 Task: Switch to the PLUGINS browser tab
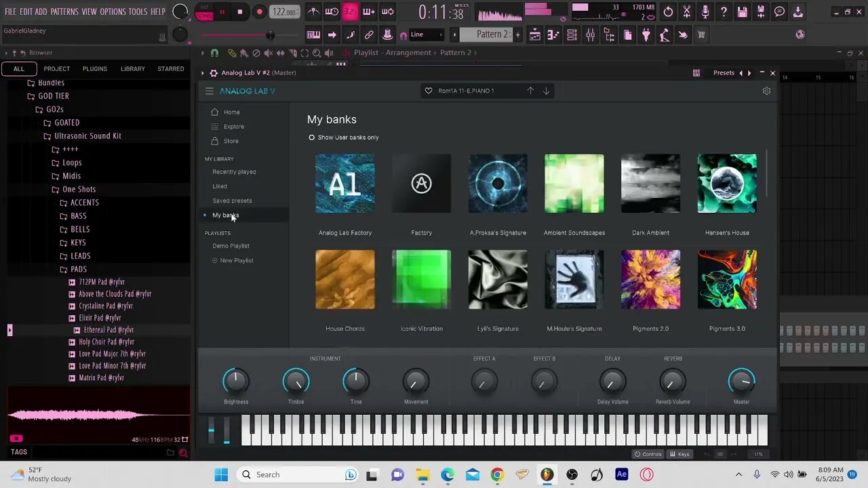[95, 68]
